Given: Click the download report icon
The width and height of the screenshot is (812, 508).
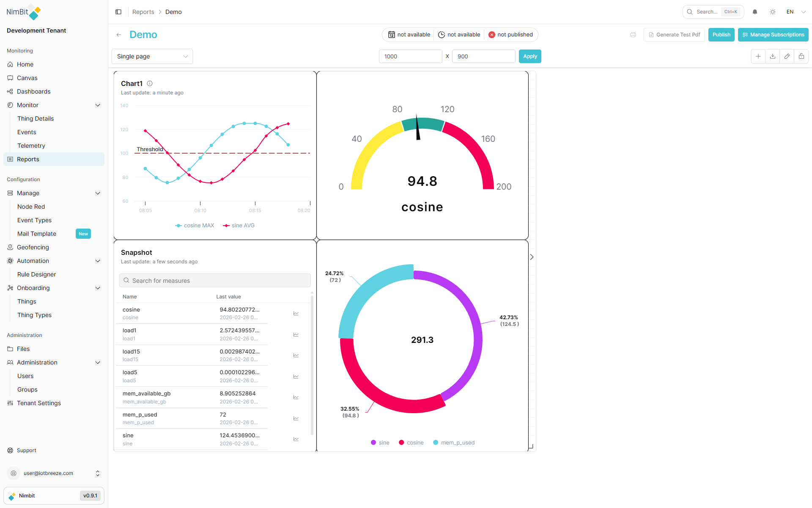Looking at the screenshot, I should [773, 56].
